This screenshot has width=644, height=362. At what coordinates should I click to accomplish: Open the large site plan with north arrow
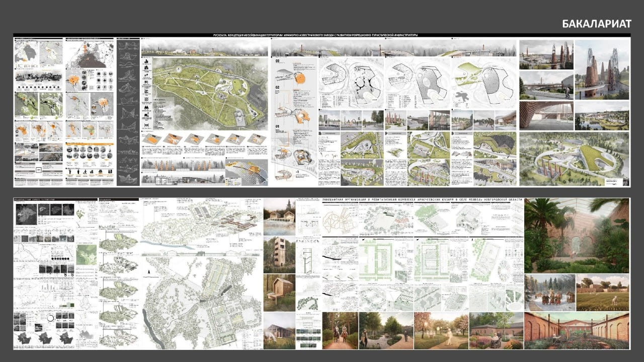point(201,302)
